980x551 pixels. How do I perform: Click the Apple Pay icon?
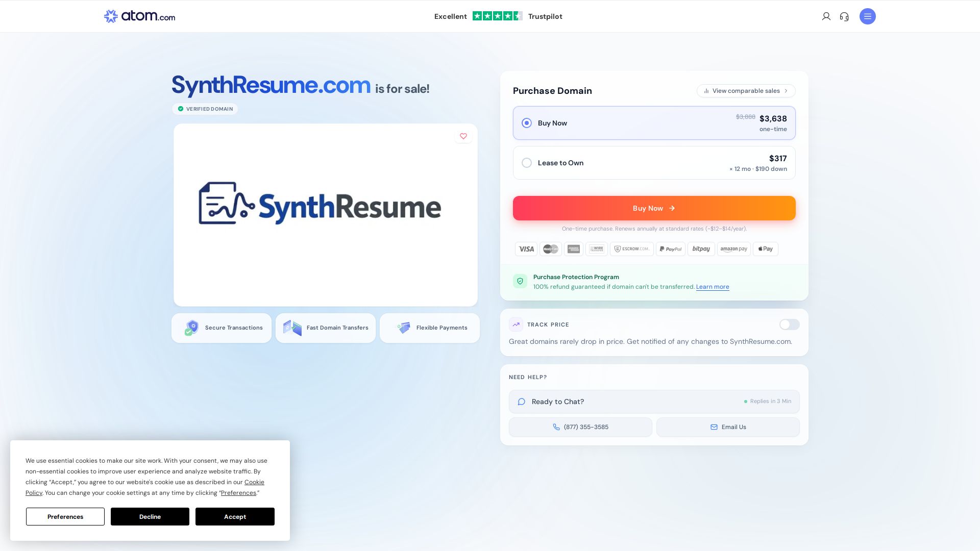pos(766,249)
